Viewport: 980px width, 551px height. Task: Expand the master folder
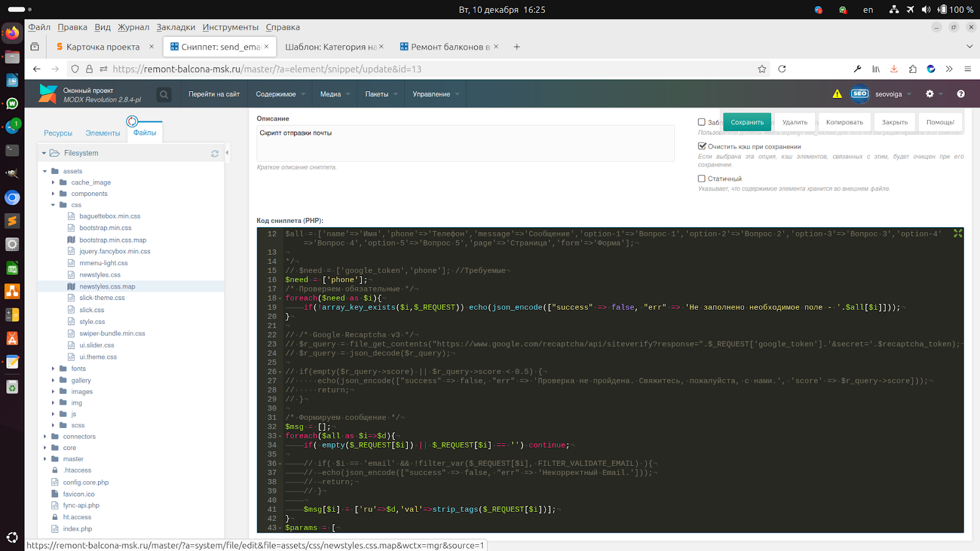pos(45,459)
